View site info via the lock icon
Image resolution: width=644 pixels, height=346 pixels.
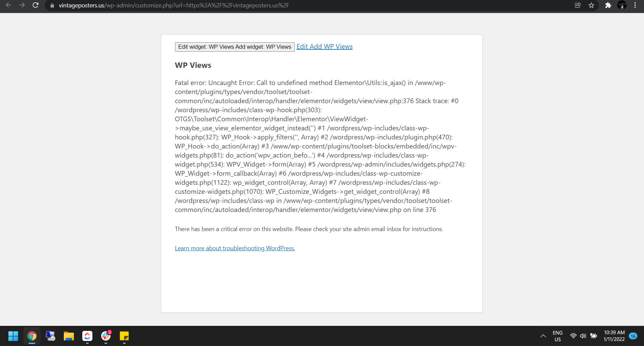(52, 5)
